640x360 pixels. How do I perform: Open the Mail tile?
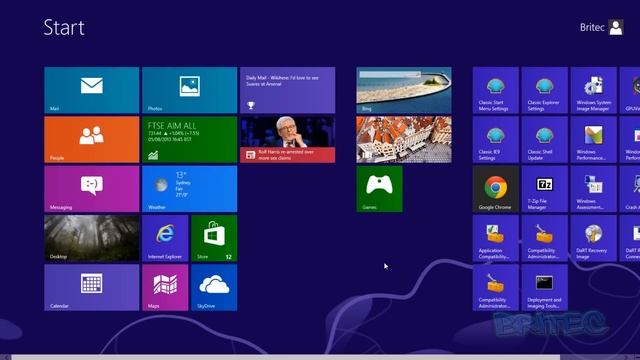click(91, 90)
